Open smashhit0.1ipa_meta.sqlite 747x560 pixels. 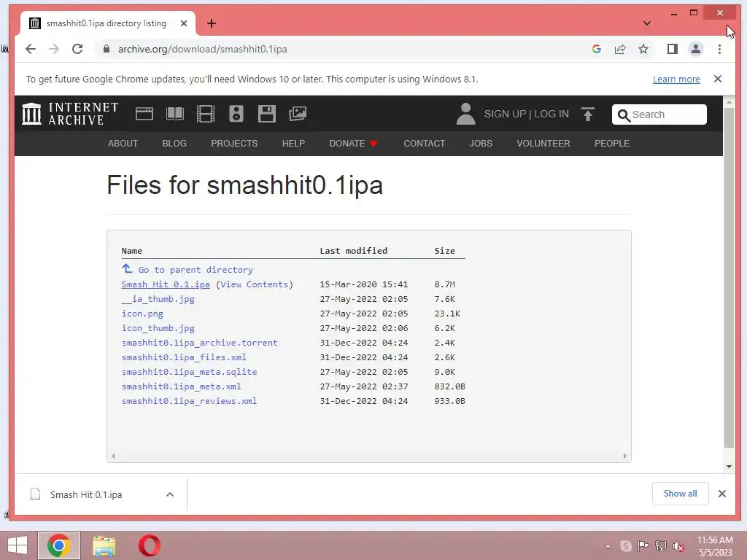pyautogui.click(x=189, y=371)
